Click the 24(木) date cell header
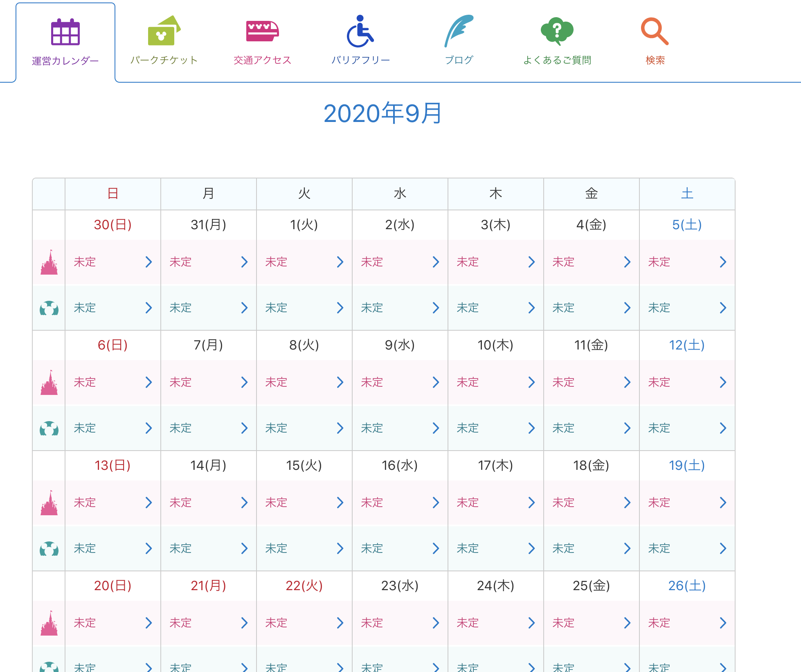 [495, 586]
